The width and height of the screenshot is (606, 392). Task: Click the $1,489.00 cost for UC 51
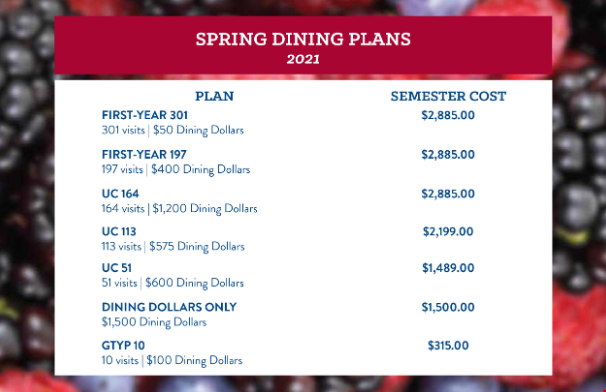[x=448, y=268]
